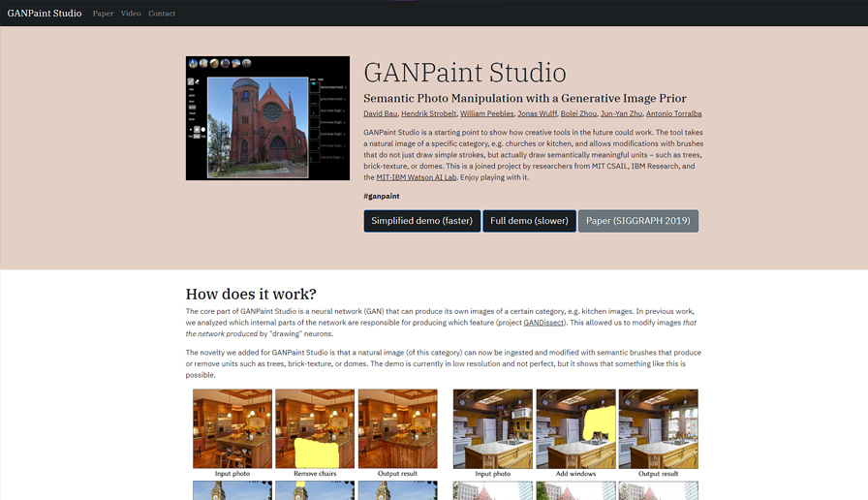View white kitchen Input photo for Add windows
Viewport: 868px width, 500px height.
coord(493,428)
